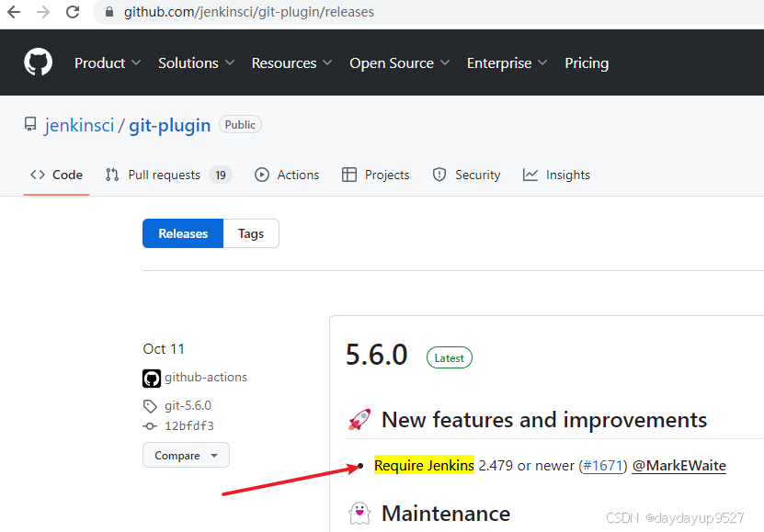Open the github-actions author link
Viewport: 764px width, 532px height.
click(206, 377)
